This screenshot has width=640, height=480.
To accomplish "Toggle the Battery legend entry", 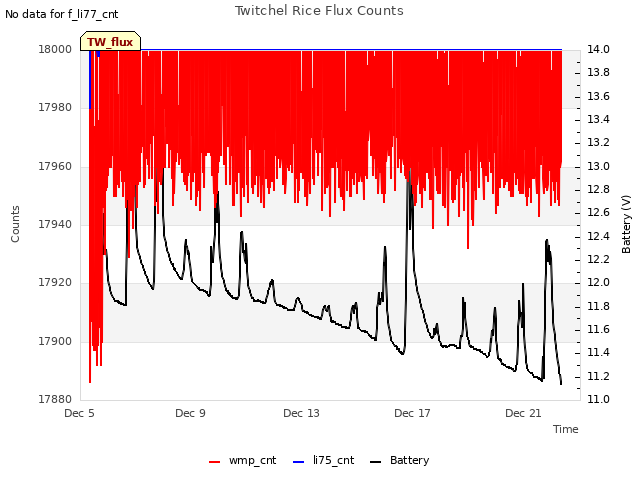I will coord(400,460).
